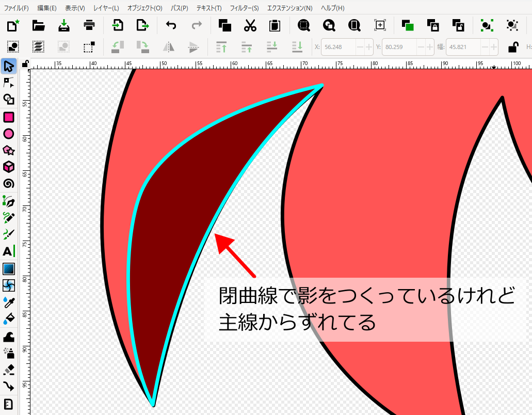Click the zoom center page icon
Screen dimensions: 532x415
coord(380,25)
